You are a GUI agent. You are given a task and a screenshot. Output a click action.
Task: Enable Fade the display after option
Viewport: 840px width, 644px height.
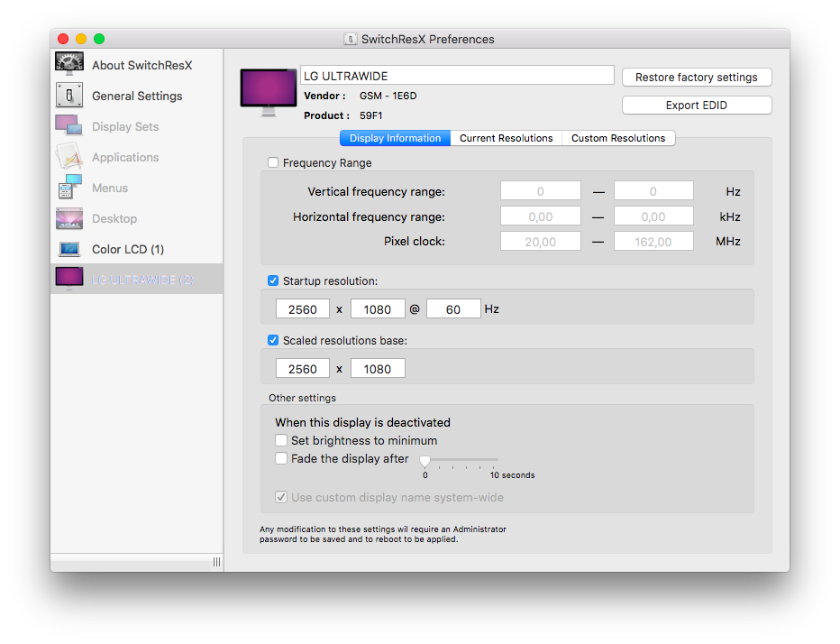(x=281, y=458)
